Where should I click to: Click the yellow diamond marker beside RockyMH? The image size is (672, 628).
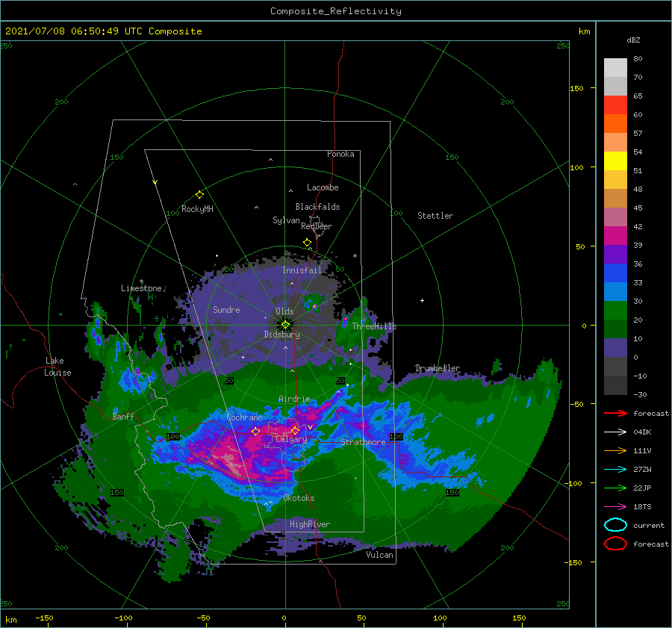tap(199, 195)
